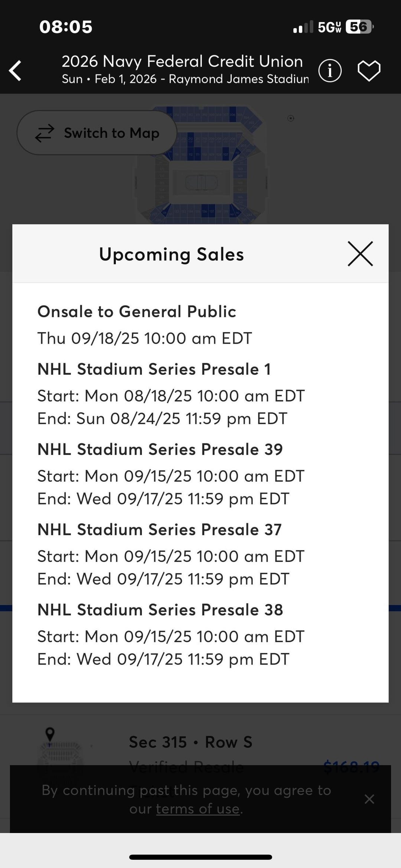Image resolution: width=401 pixels, height=868 pixels.
Task: Dismiss the terms of use banner
Action: [369, 799]
